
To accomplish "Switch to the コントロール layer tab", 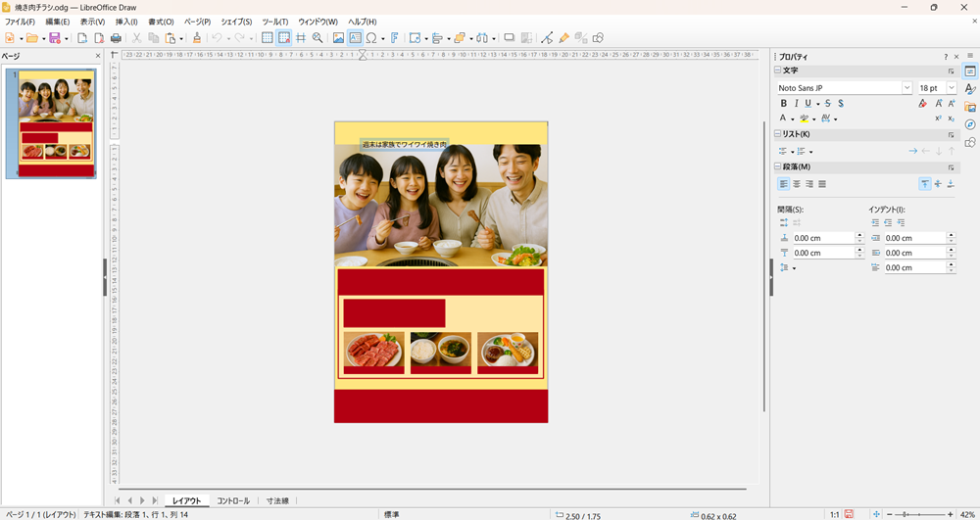I will (x=233, y=500).
